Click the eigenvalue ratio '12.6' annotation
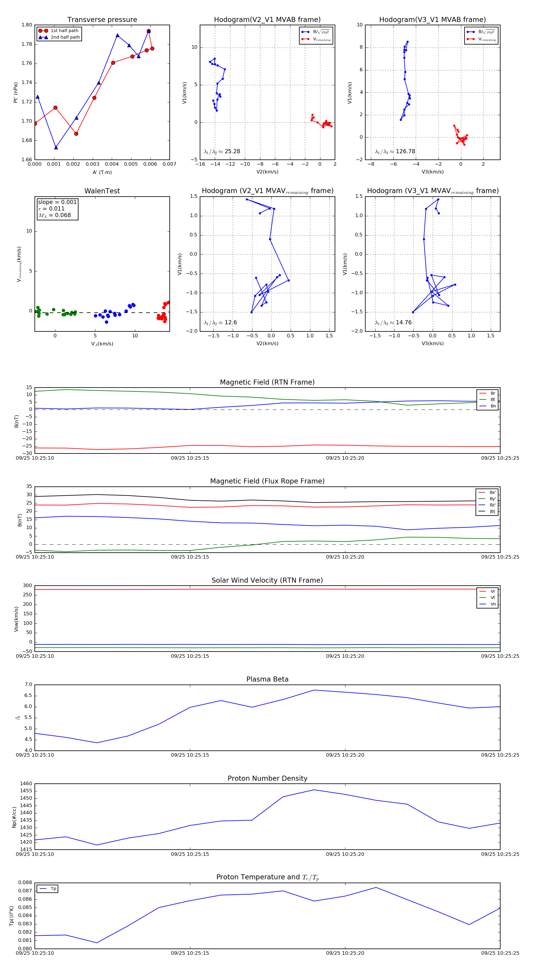The image size is (535, 980). 221,323
